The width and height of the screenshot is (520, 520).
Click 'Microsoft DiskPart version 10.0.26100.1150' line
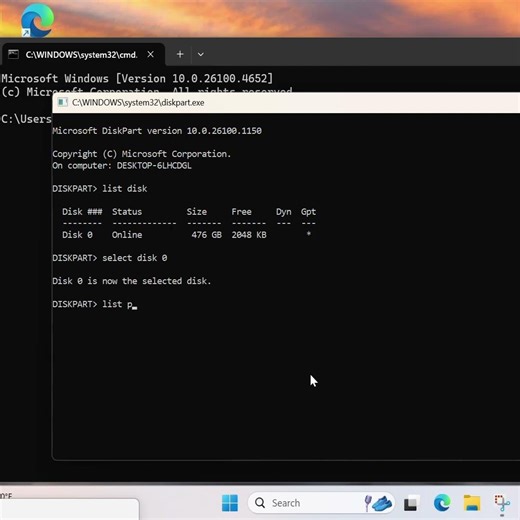(157, 131)
